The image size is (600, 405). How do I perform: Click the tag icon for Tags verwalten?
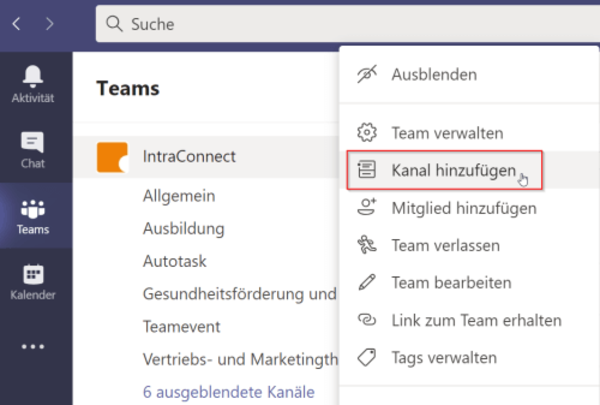pyautogui.click(x=367, y=357)
